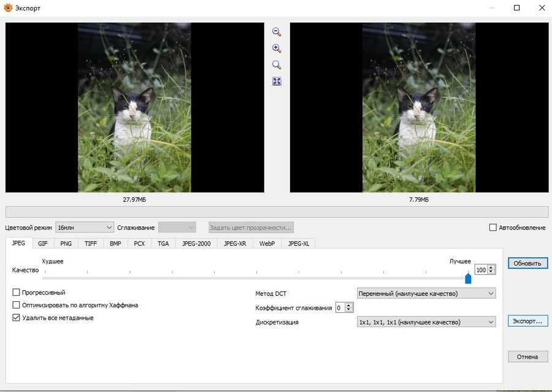Image resolution: width=552 pixels, height=392 pixels.
Task: Expand the Метод DCT dropdown
Action: pos(426,293)
